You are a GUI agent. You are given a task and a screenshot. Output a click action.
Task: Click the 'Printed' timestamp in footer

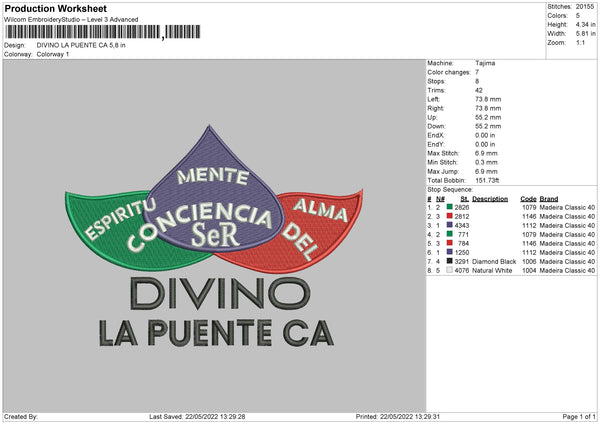coord(398,416)
